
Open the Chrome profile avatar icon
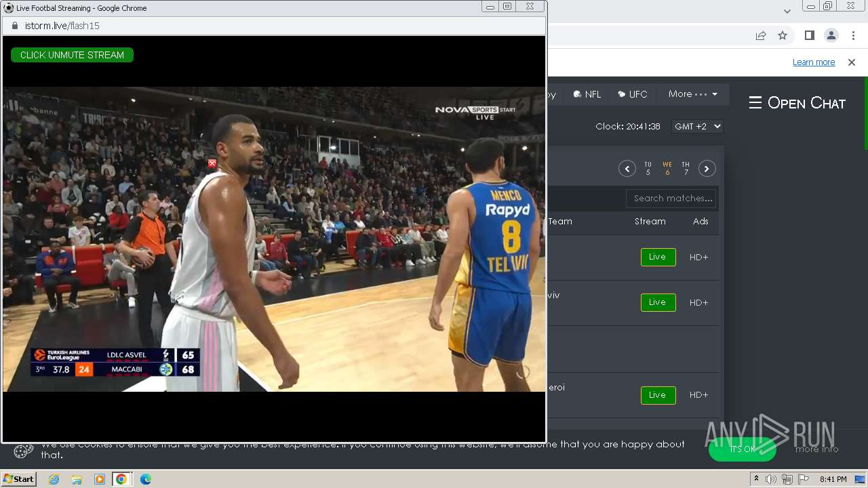831,35
